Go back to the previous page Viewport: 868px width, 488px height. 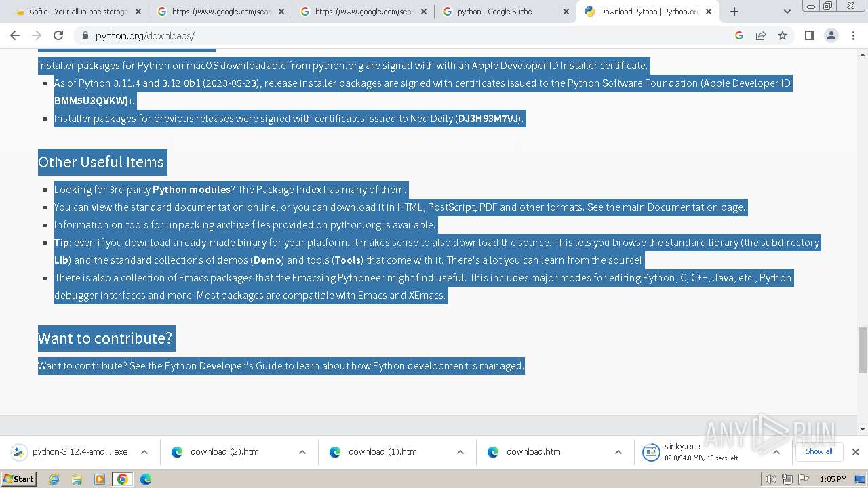point(15,35)
